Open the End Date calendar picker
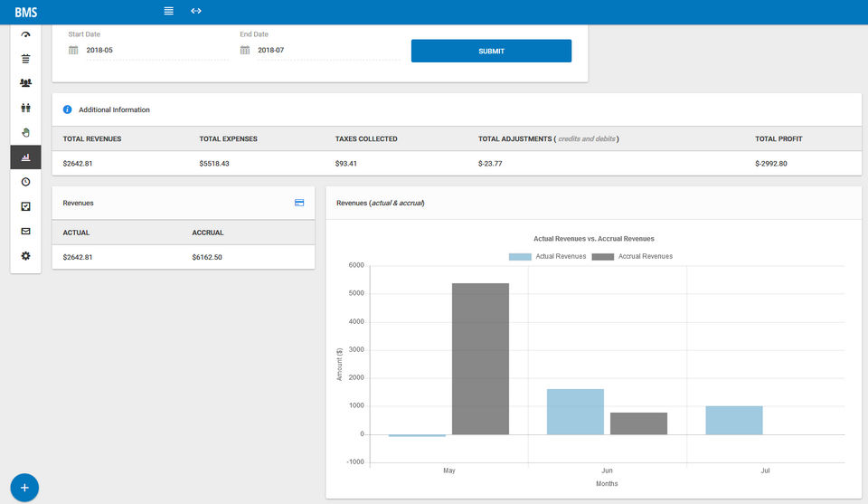 (245, 51)
